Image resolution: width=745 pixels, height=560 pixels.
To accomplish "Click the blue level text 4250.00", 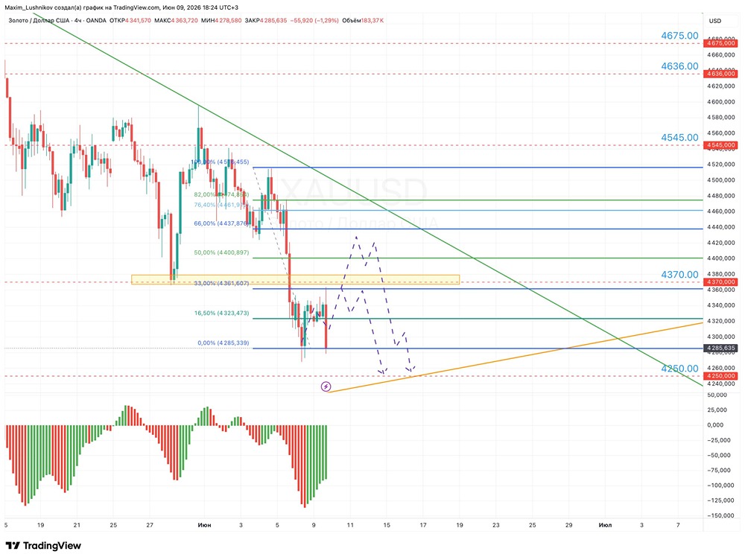I will tap(680, 369).
